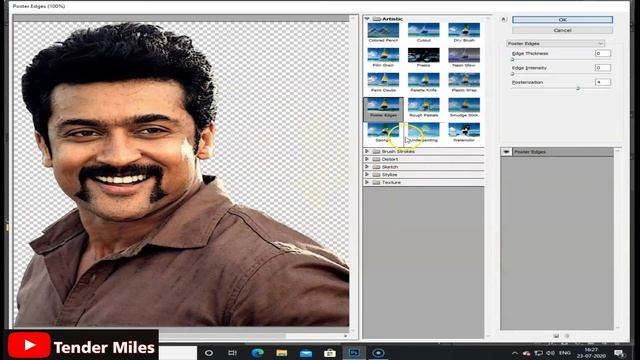Open the notification center icon
Screen dimensions: 640x360
619,353
